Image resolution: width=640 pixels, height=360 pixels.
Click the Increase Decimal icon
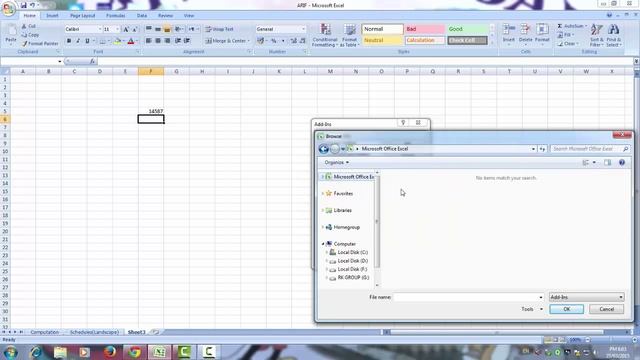click(x=293, y=41)
